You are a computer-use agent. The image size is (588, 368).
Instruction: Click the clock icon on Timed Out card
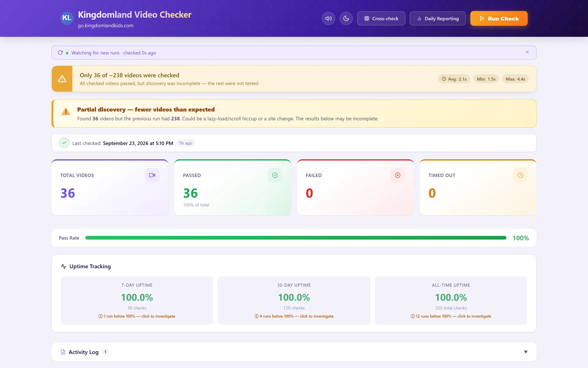pyautogui.click(x=520, y=175)
